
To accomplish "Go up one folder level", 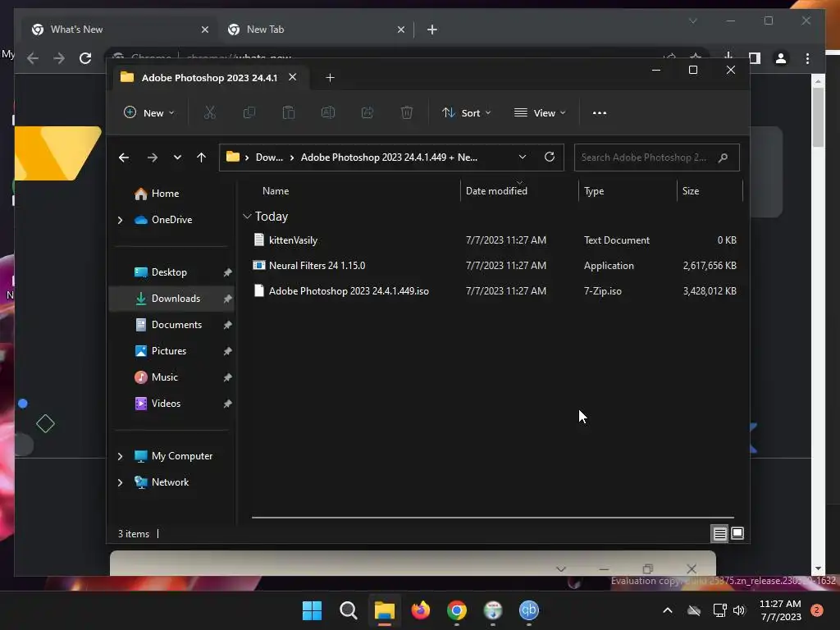I will 202,157.
